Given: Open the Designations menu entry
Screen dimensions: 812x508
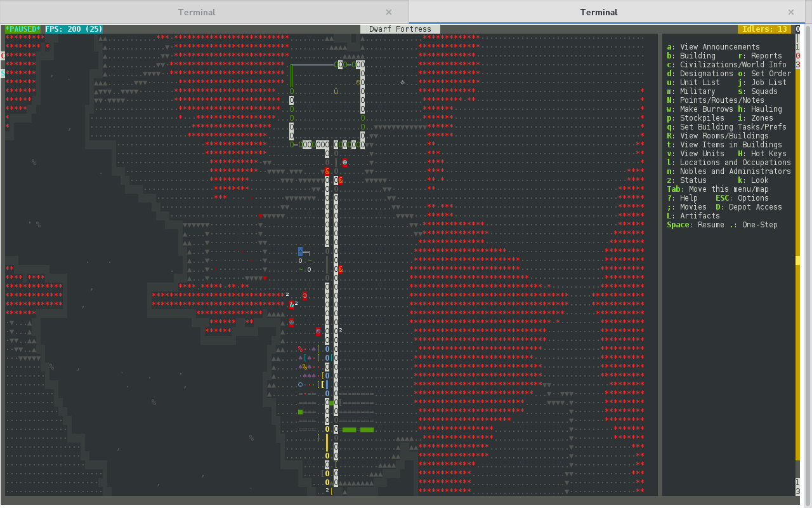Looking at the screenshot, I should (700, 74).
